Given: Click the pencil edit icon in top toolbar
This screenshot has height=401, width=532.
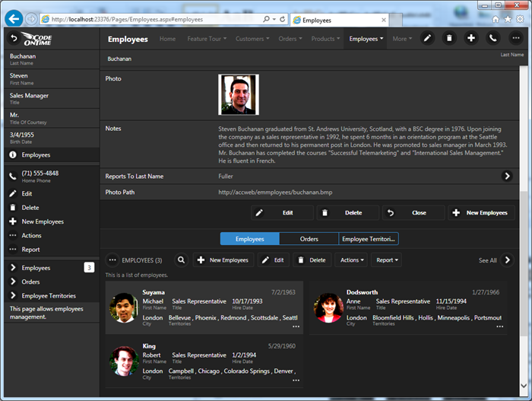Looking at the screenshot, I should pyautogui.click(x=427, y=38).
